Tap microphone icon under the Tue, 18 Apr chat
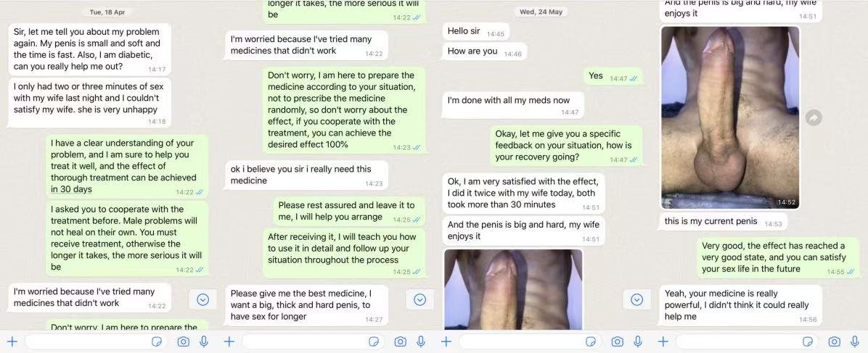 point(204,342)
